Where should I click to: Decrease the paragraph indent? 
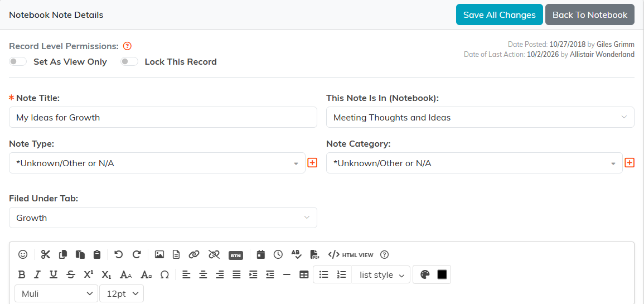270,275
